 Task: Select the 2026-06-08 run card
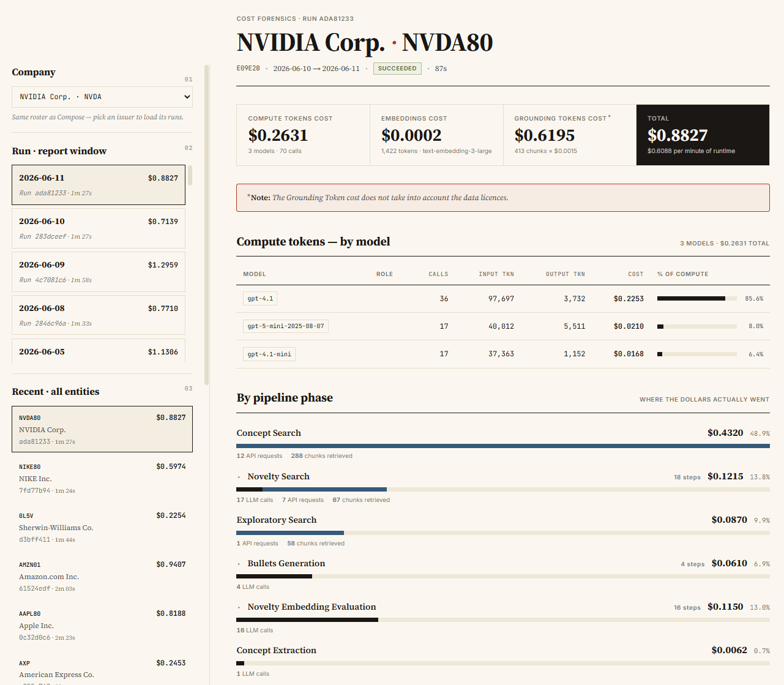[x=99, y=315]
